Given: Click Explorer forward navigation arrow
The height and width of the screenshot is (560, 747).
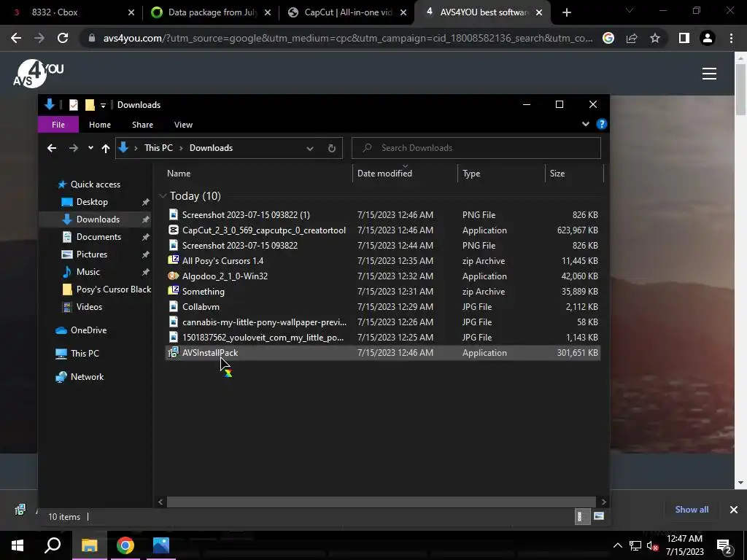Looking at the screenshot, I should coord(73,148).
